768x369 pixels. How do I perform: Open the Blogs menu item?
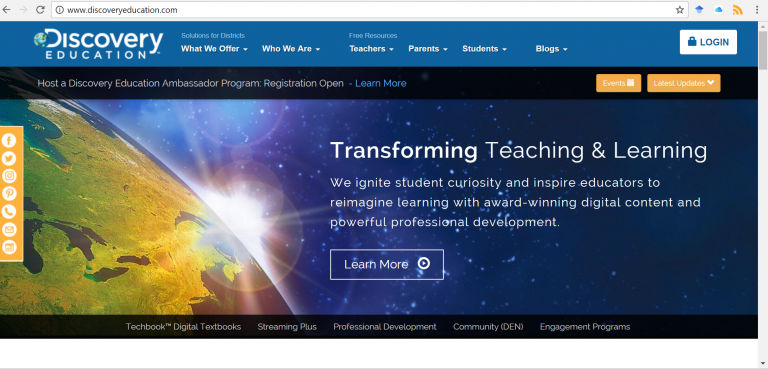pyautogui.click(x=552, y=49)
